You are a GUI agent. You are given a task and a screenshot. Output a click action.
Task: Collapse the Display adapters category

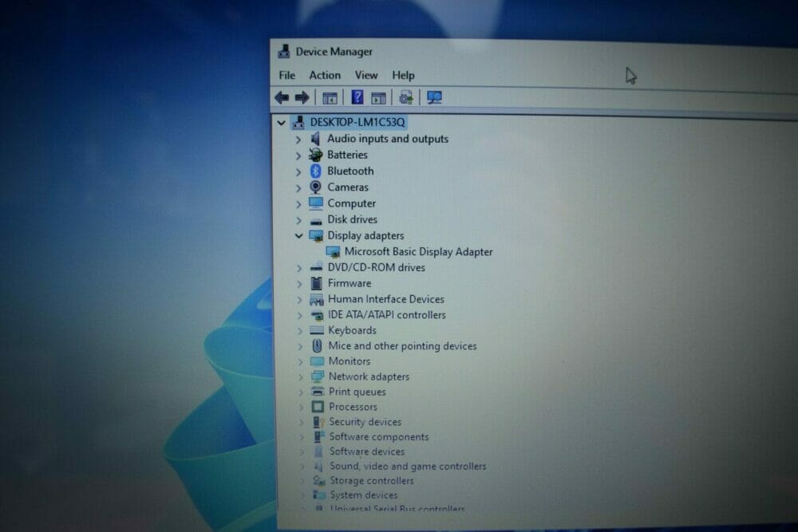(x=298, y=235)
